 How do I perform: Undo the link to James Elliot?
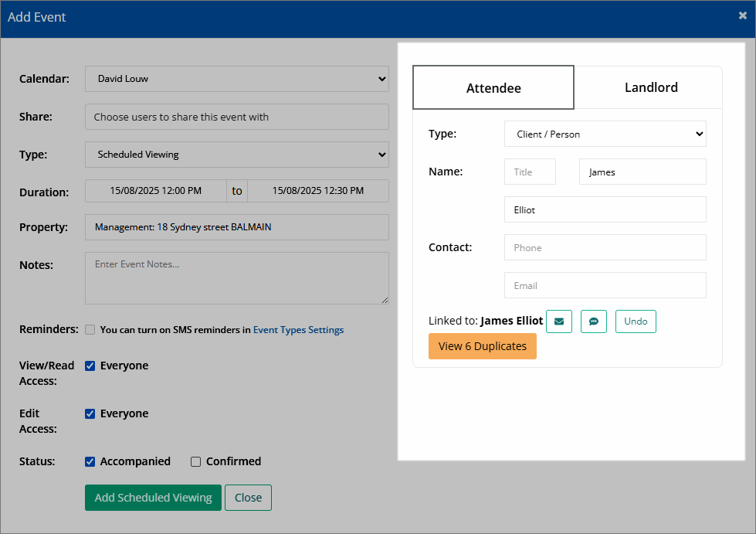636,321
